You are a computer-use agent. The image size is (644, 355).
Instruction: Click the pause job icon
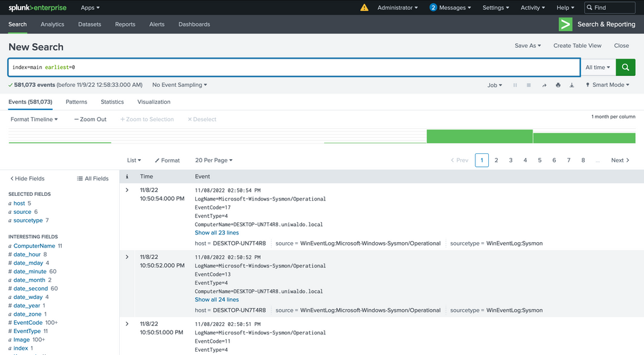click(x=515, y=85)
